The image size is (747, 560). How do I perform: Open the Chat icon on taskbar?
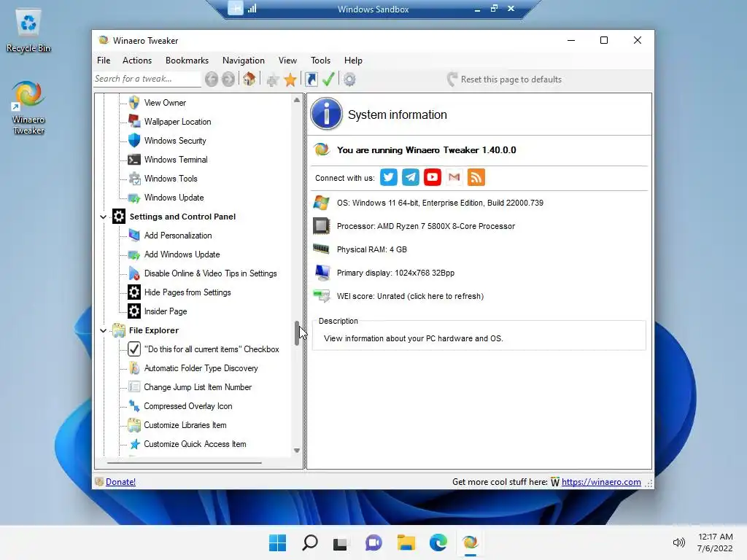click(374, 542)
